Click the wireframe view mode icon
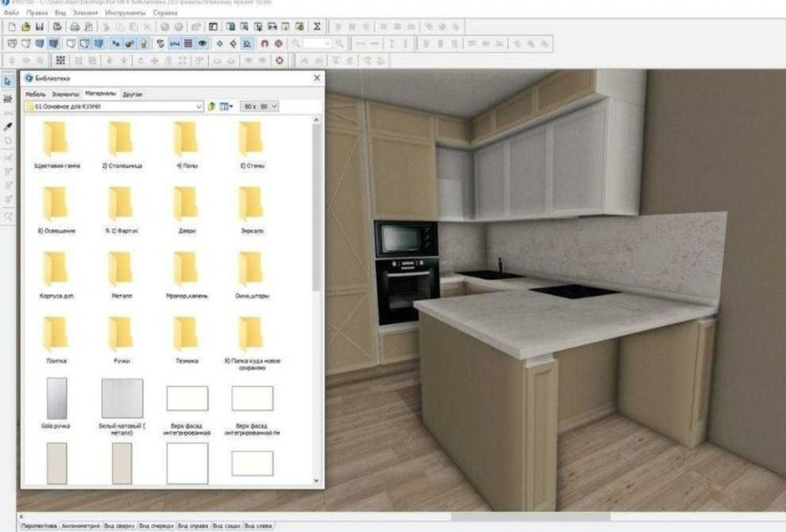 tap(12, 43)
